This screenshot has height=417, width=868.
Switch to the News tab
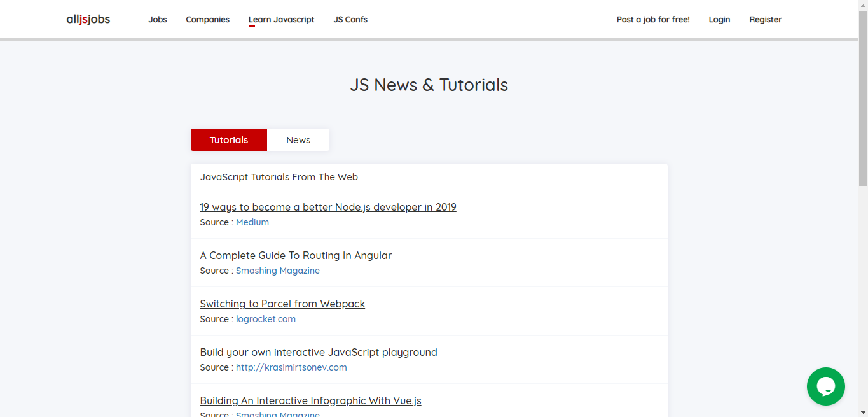click(298, 140)
